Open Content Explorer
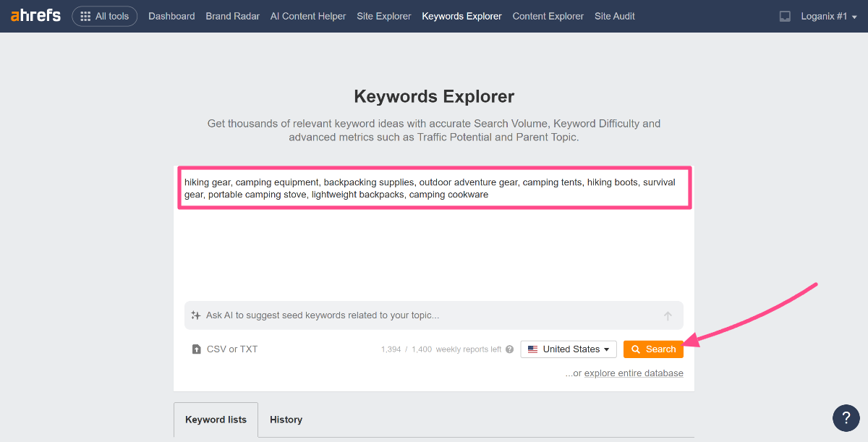 tap(548, 16)
